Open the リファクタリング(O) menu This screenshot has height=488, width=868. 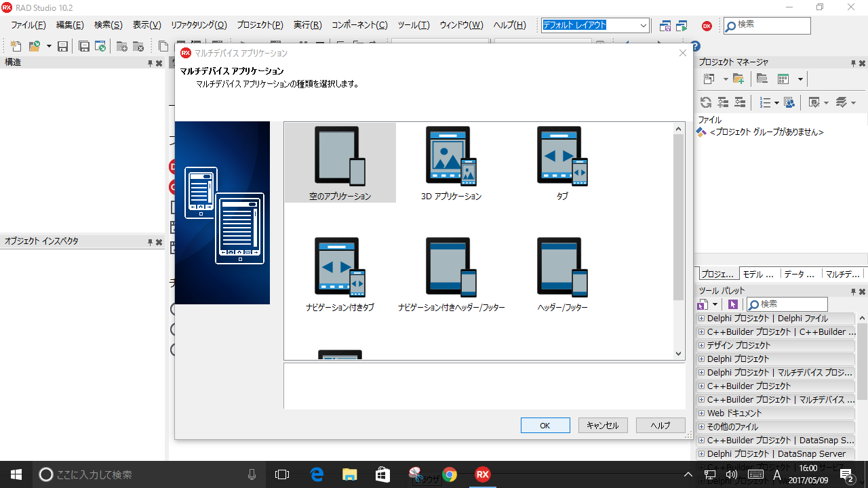click(x=199, y=25)
